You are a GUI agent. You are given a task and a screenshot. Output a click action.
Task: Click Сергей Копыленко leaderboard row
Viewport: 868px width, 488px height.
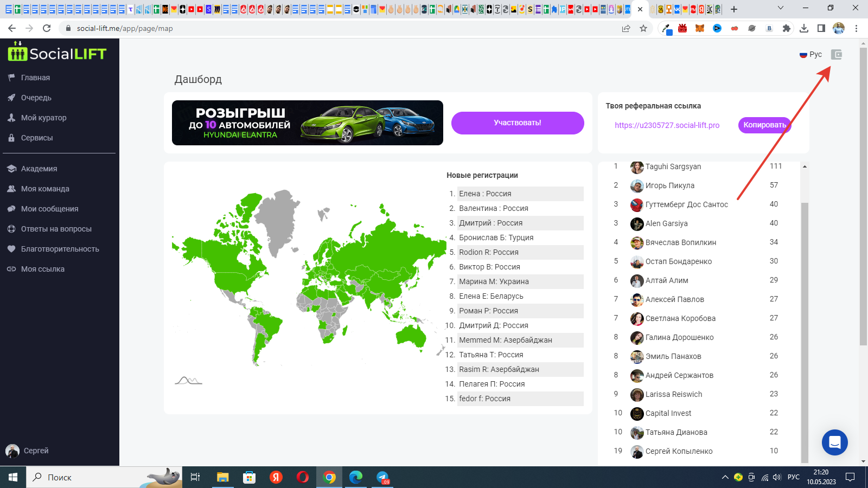(700, 451)
